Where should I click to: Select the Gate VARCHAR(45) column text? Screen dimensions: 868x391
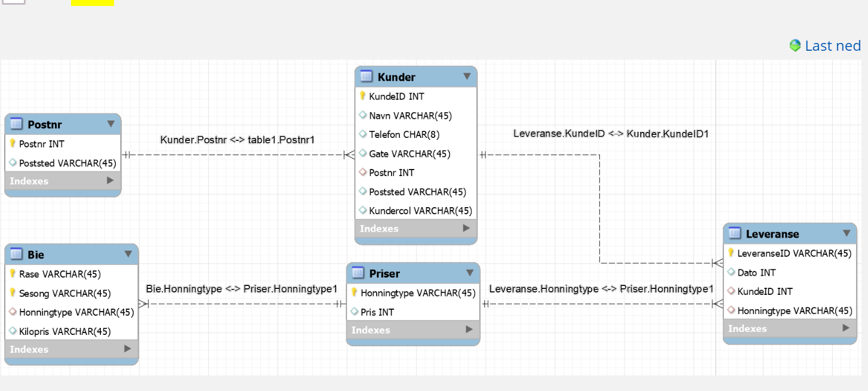410,153
